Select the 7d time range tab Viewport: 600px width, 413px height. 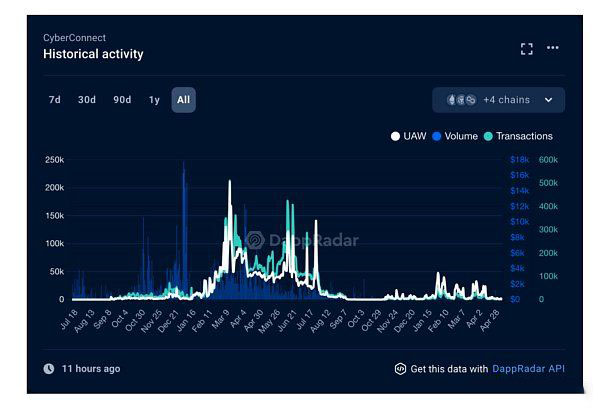[55, 100]
